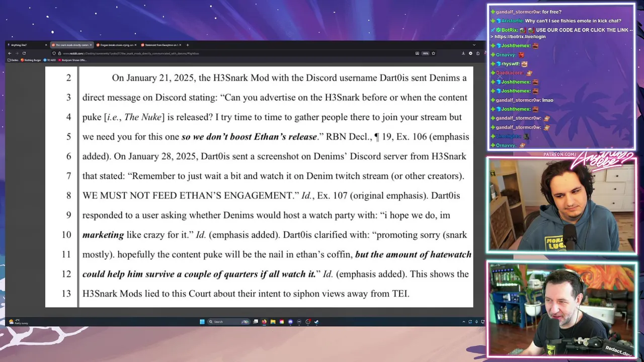Install-as-app icon in the address bar
The height and width of the screenshot is (362, 644).
[417, 53]
